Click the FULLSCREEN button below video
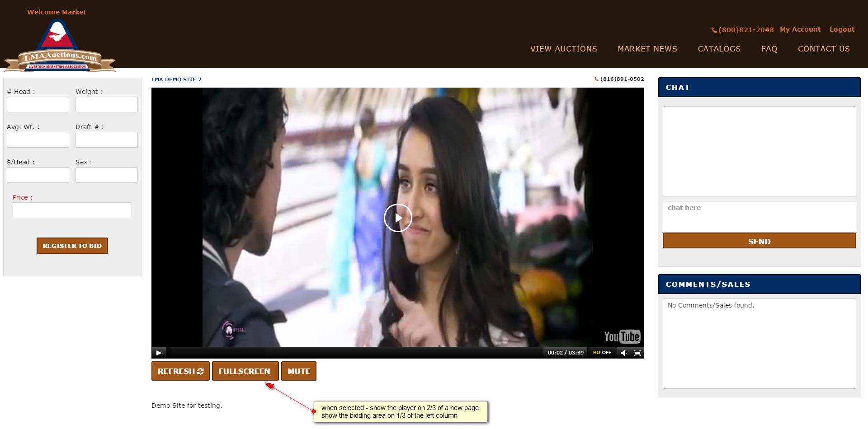Screen dimensions: 868x429 coord(245,371)
